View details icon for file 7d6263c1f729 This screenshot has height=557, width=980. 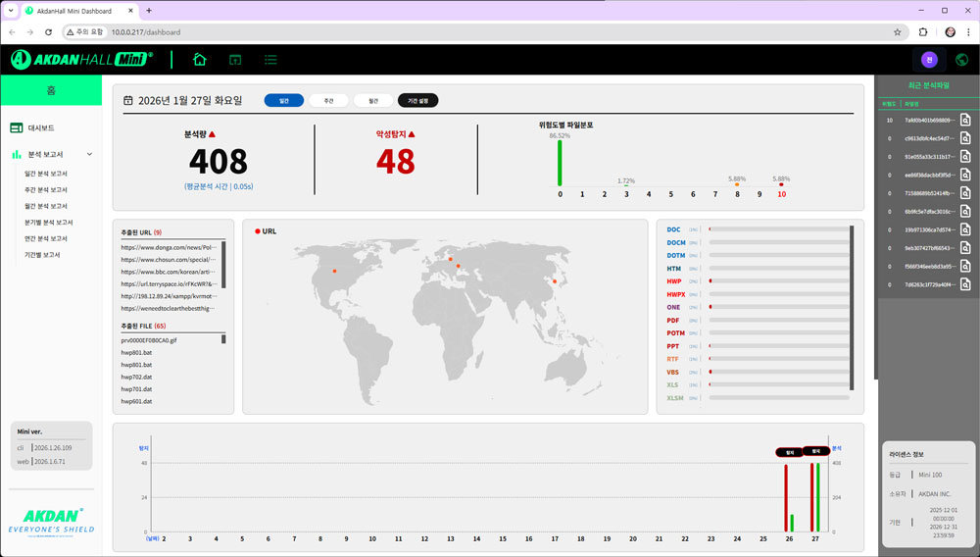point(964,284)
